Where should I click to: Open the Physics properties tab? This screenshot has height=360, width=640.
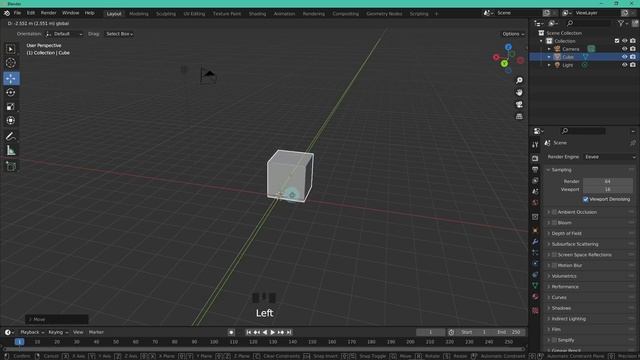[x=535, y=264]
